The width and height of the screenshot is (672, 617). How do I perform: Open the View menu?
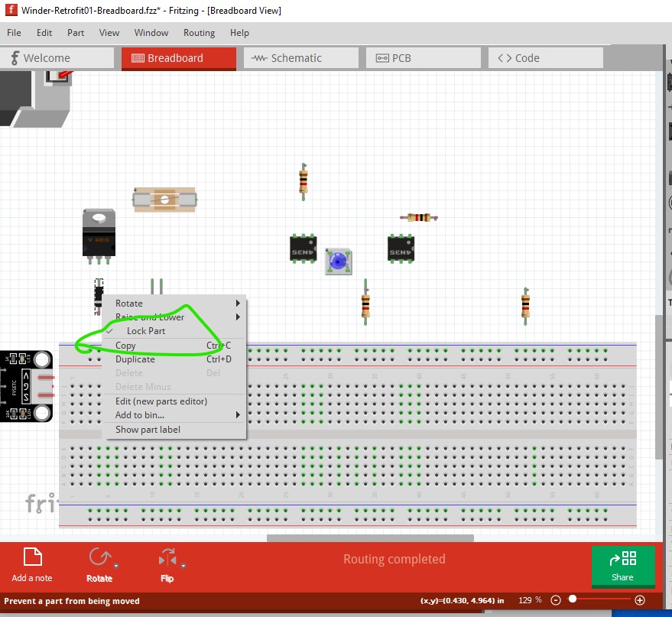pyautogui.click(x=109, y=33)
